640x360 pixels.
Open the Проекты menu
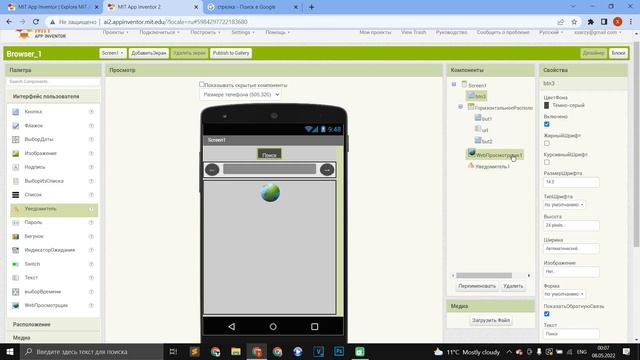tap(115, 32)
